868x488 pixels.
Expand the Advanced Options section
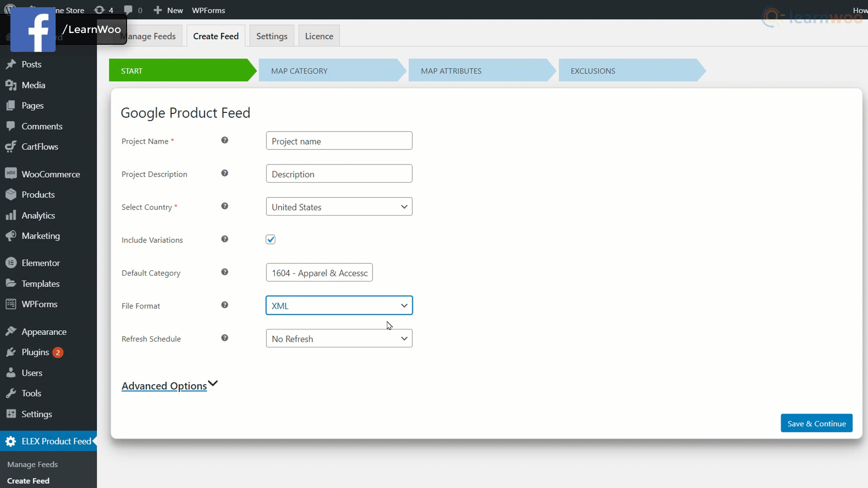(170, 385)
